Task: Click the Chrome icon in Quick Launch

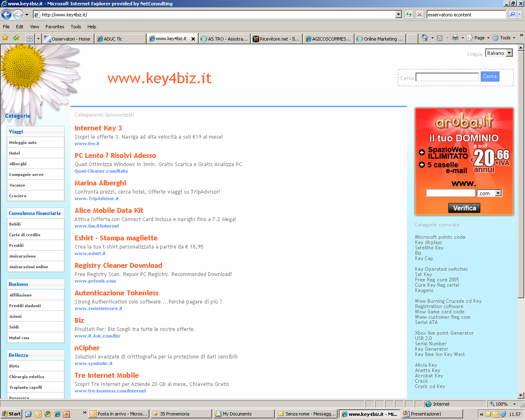Action: (48, 414)
